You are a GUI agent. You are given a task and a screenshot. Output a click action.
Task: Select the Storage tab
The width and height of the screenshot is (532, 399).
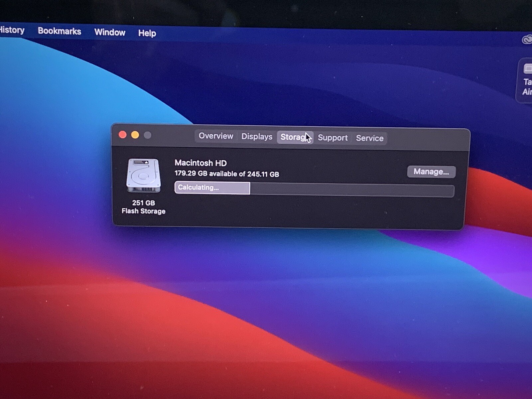293,137
